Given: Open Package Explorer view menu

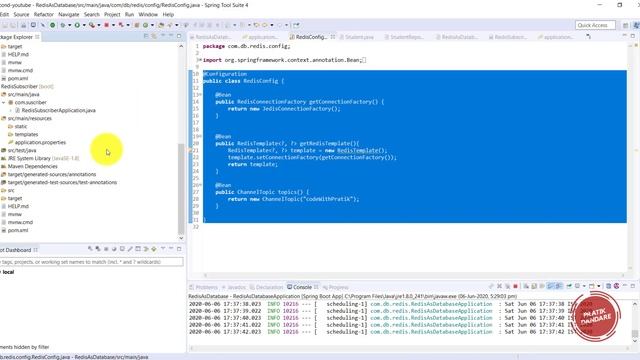Looking at the screenshot, I should point(163,36).
